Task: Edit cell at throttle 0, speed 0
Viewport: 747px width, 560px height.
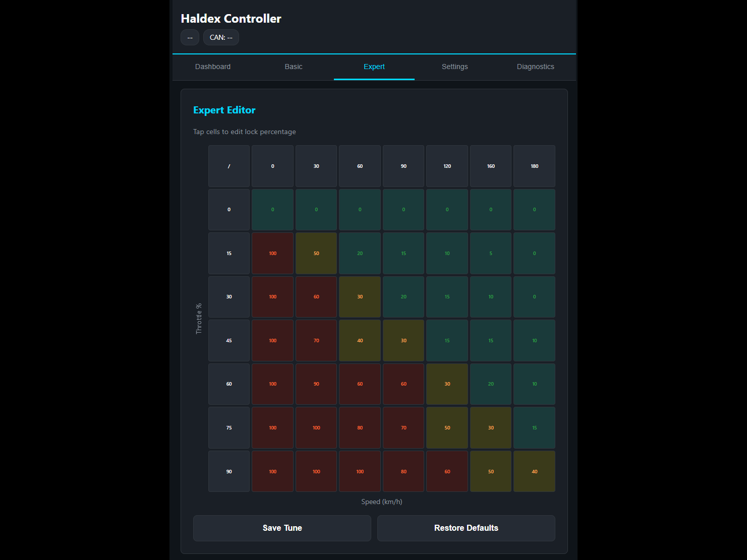Action: pyautogui.click(x=272, y=210)
